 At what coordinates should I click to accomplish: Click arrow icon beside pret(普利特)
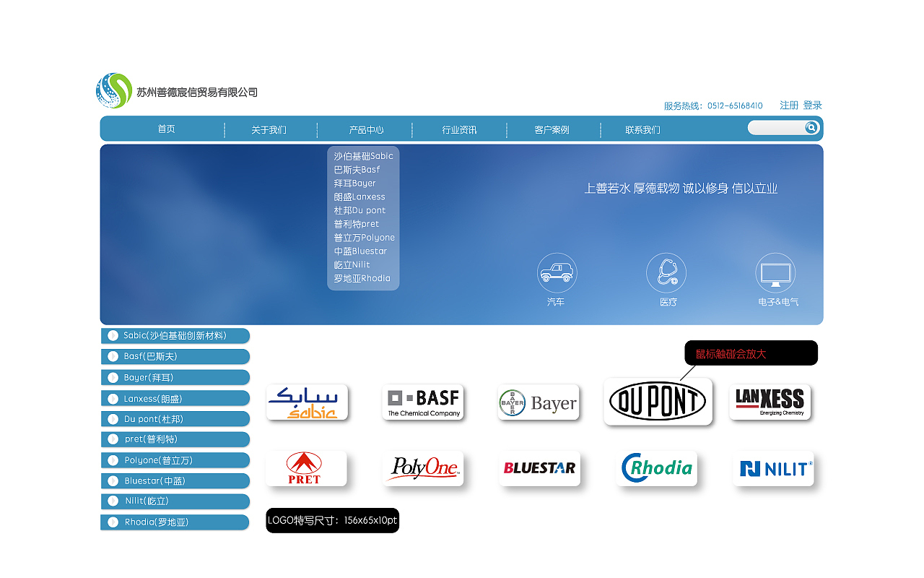113,439
